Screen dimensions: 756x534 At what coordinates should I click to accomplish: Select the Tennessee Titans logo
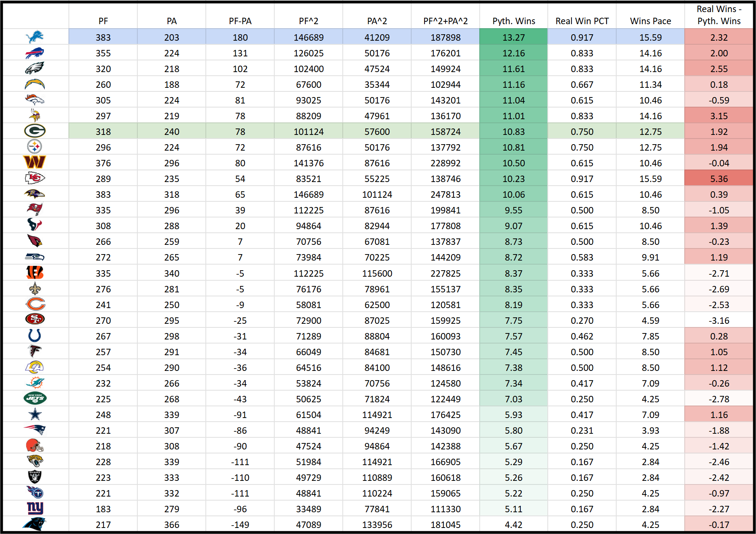(35, 493)
